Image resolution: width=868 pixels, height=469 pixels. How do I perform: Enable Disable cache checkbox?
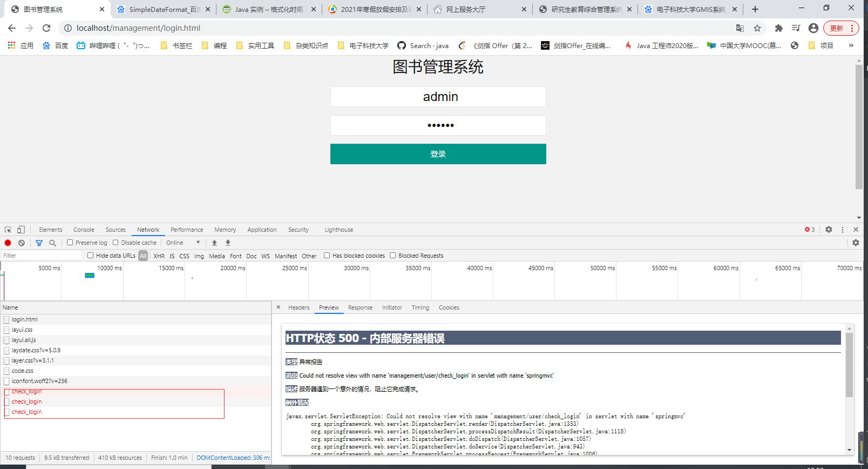(116, 243)
